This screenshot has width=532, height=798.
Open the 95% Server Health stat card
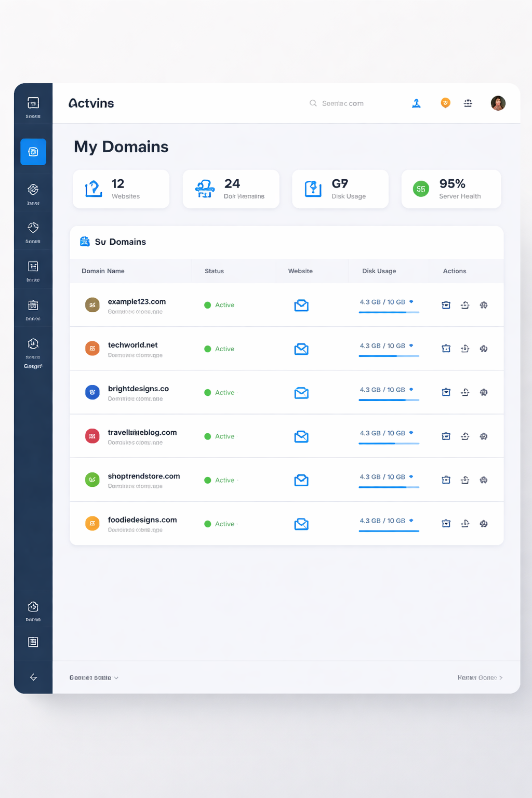[x=451, y=189]
